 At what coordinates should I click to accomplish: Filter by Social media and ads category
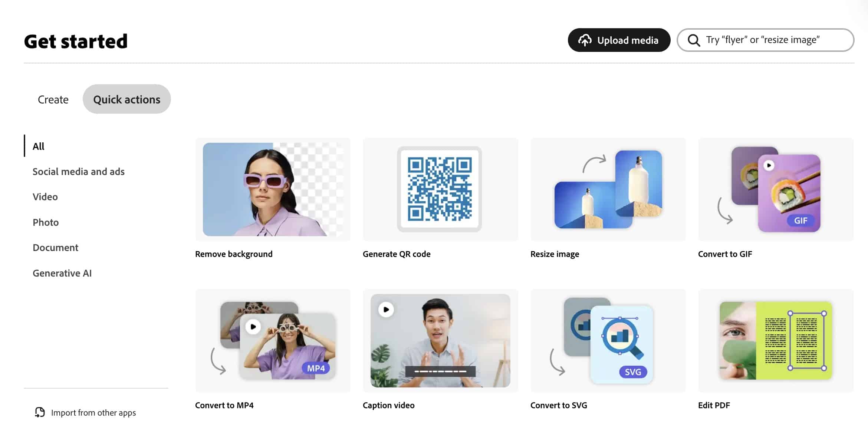click(x=79, y=171)
